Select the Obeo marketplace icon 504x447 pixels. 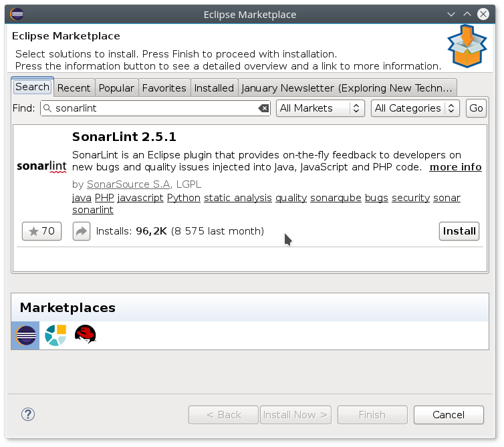(55, 335)
